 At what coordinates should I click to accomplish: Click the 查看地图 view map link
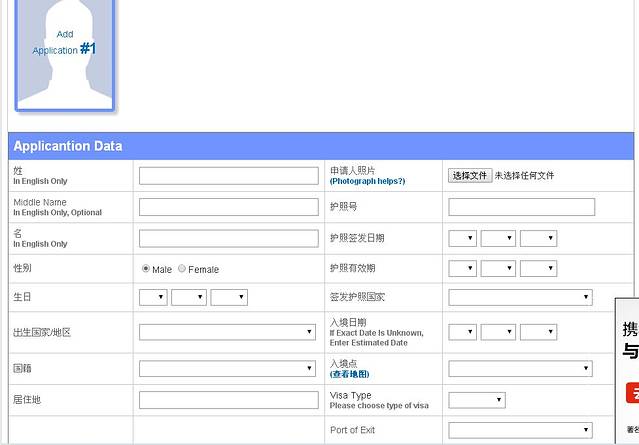(349, 374)
